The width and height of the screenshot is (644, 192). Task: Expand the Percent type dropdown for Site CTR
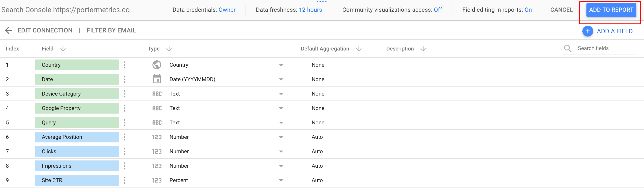[281, 181]
